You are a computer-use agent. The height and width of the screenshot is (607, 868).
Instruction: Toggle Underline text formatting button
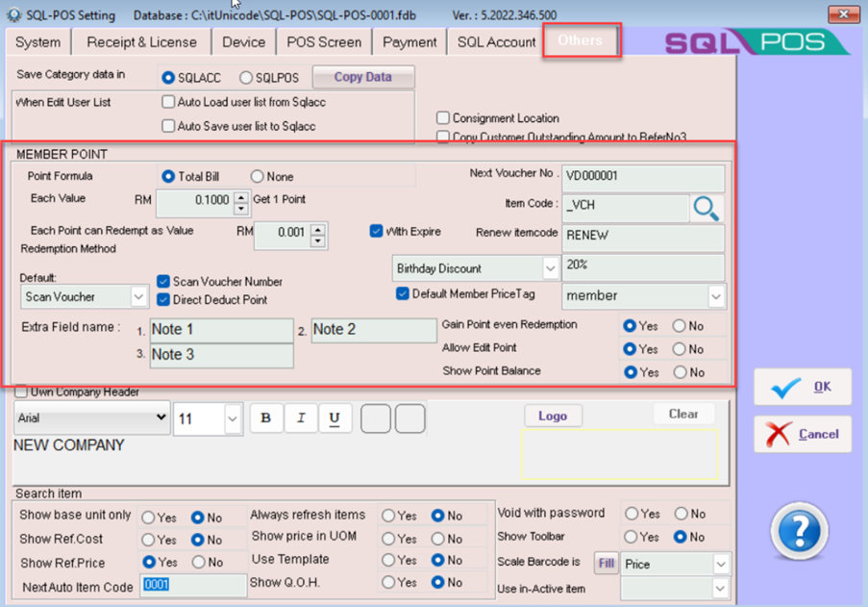pyautogui.click(x=335, y=418)
